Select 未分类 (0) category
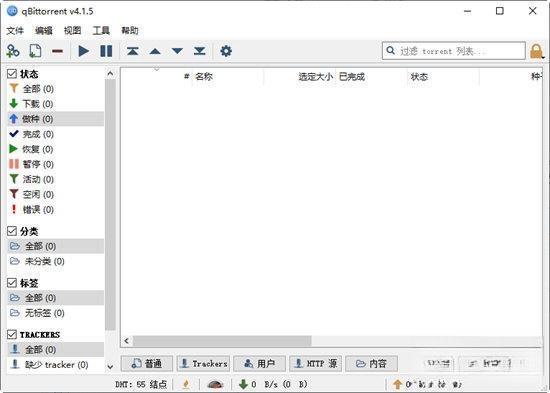The image size is (550, 393). 55,261
